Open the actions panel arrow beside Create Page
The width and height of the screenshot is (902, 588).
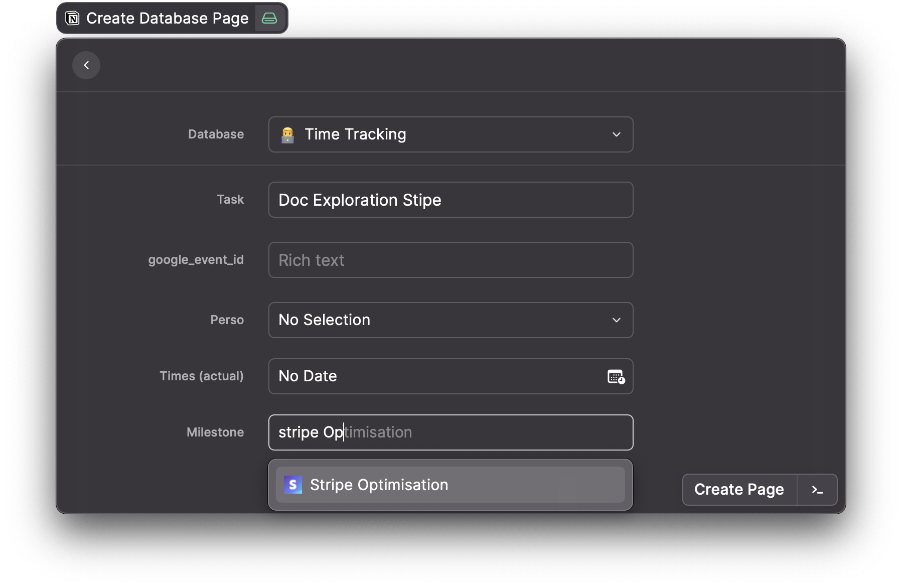pyautogui.click(x=817, y=490)
